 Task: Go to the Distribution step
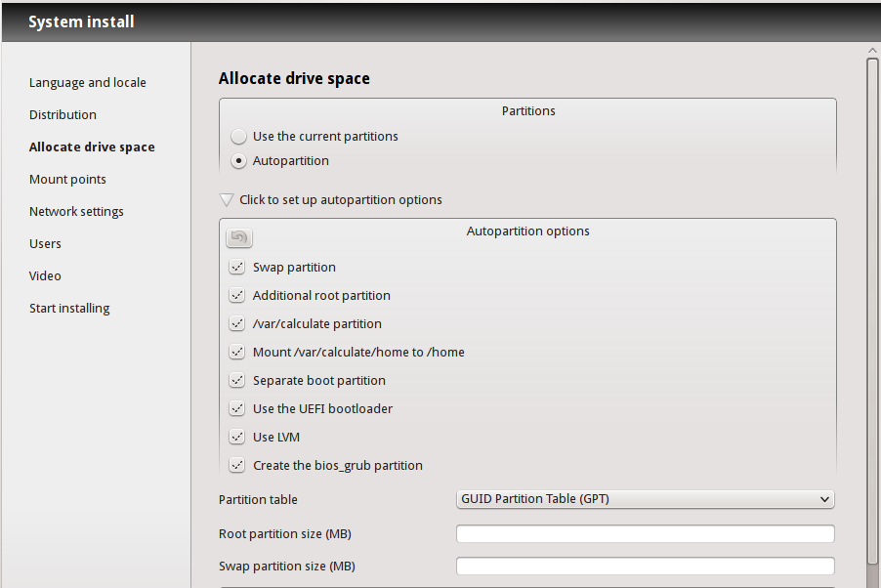point(63,114)
